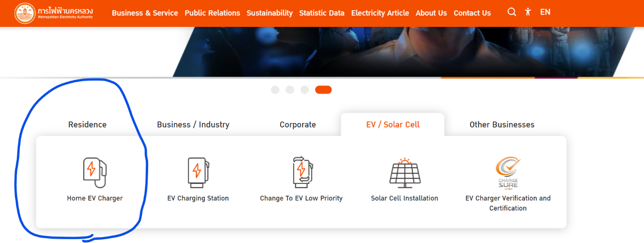The image size is (644, 243).
Task: Switch to the Business / Industry tab
Action: 193,125
